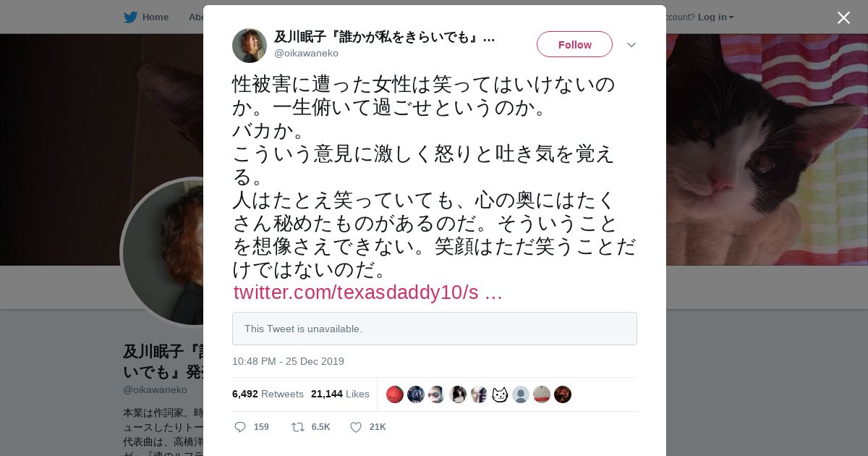Click the reply speech bubble icon
The height and width of the screenshot is (456, 868).
[240, 427]
